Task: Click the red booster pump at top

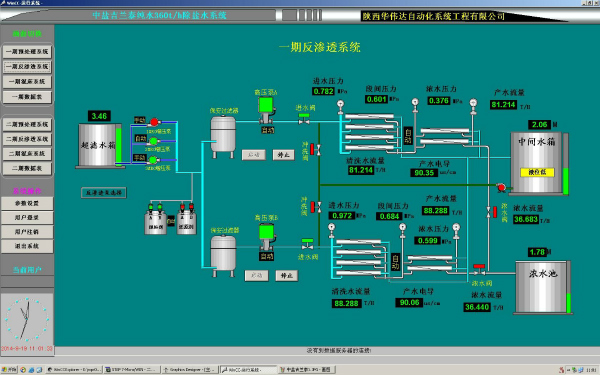Action: [x=154, y=122]
